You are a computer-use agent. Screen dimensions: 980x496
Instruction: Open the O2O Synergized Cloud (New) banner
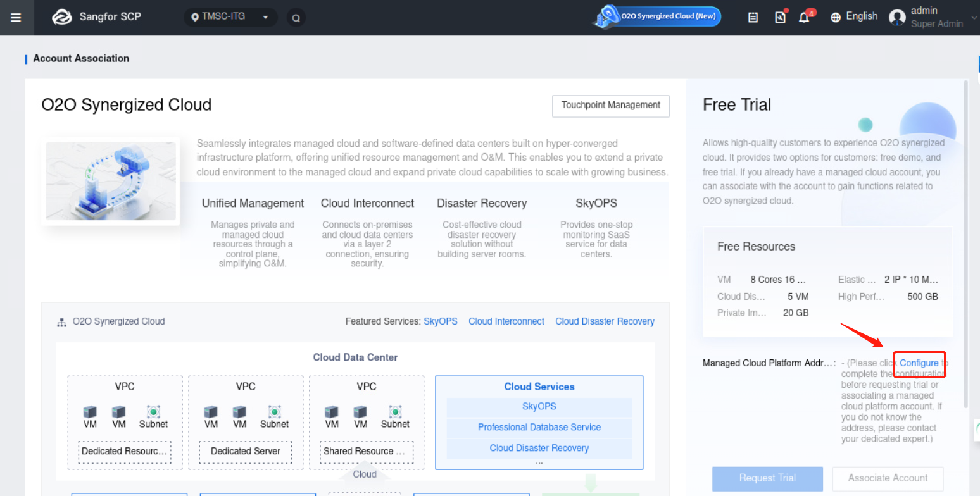(657, 17)
